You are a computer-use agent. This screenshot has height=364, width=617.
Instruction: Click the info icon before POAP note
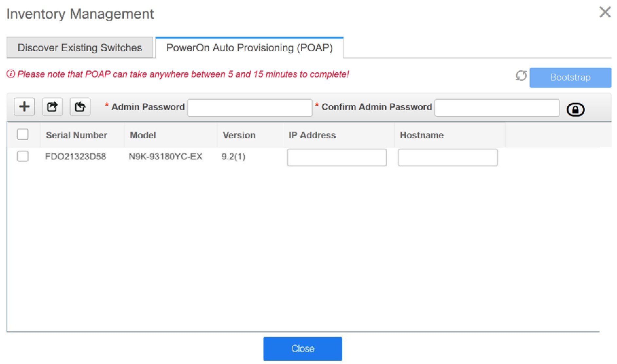[11, 74]
